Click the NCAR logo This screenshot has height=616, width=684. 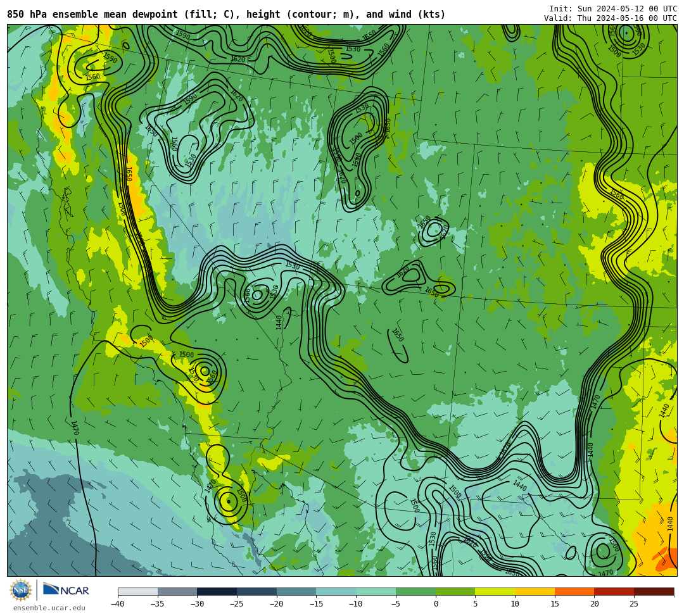[x=66, y=590]
